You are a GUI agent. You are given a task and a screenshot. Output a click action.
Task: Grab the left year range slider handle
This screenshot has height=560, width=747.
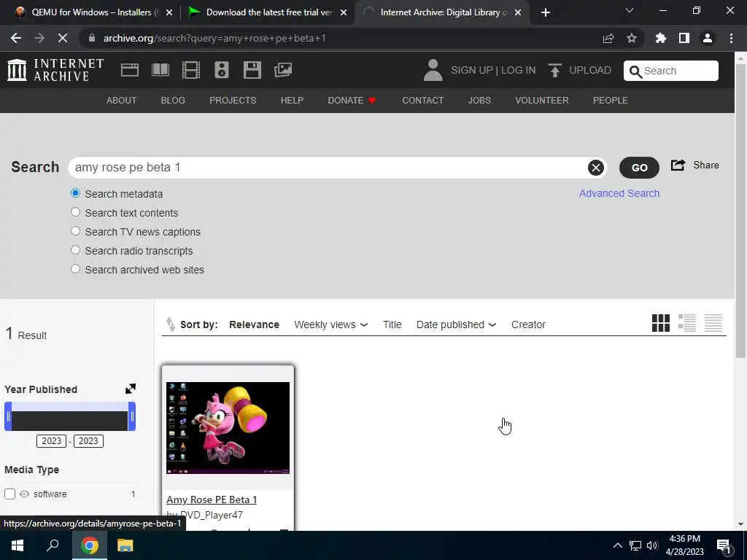pyautogui.click(x=8, y=416)
